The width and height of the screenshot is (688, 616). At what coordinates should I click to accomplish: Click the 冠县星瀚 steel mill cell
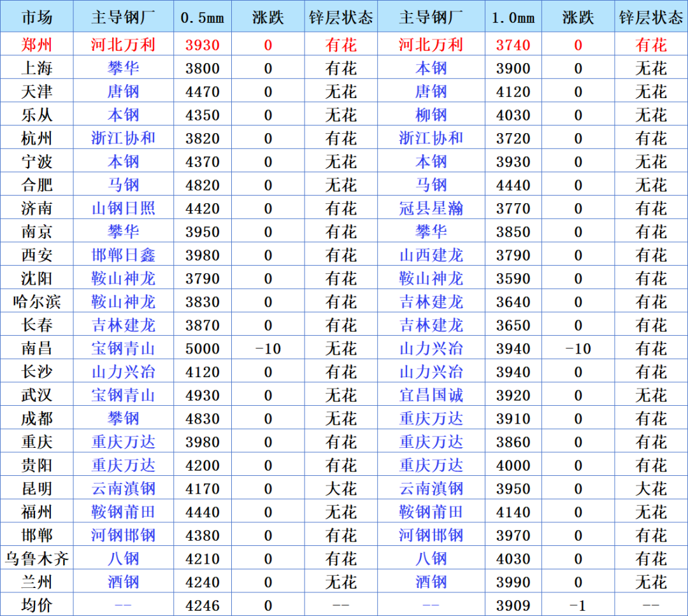pyautogui.click(x=431, y=208)
